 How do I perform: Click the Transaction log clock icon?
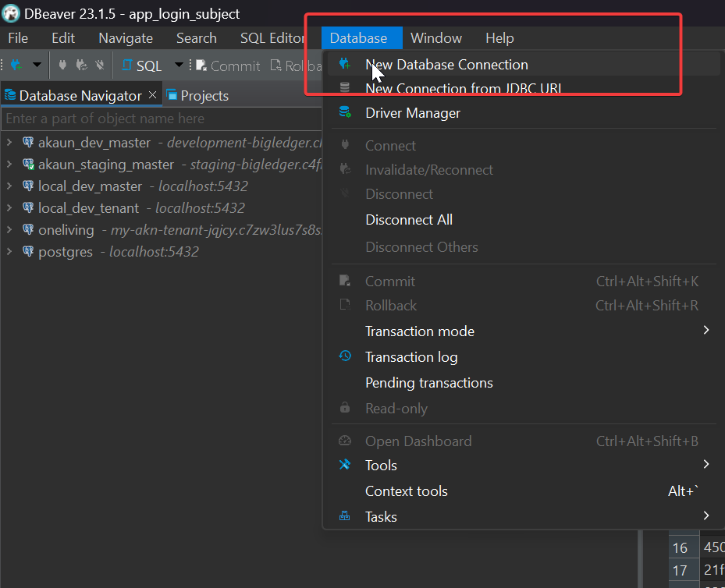345,356
